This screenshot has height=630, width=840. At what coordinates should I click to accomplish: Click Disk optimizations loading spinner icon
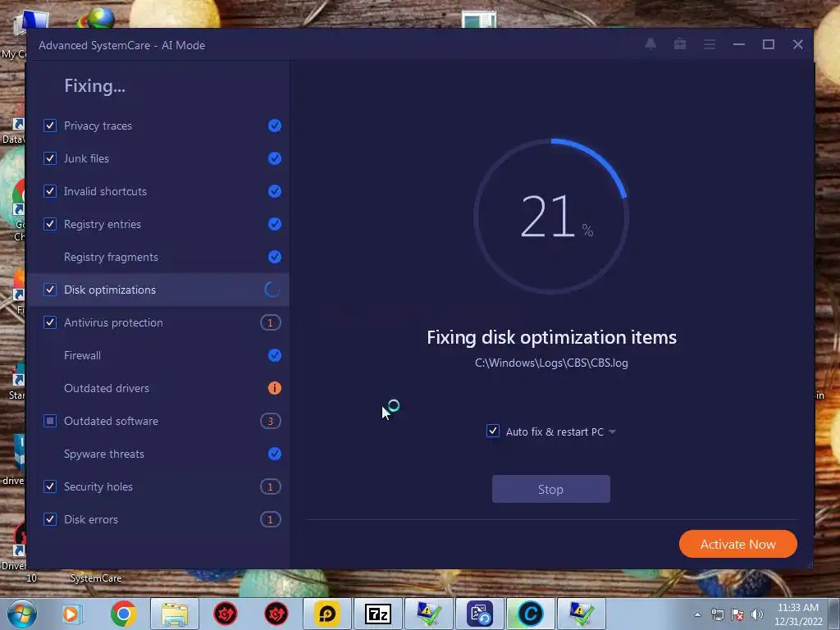272,290
